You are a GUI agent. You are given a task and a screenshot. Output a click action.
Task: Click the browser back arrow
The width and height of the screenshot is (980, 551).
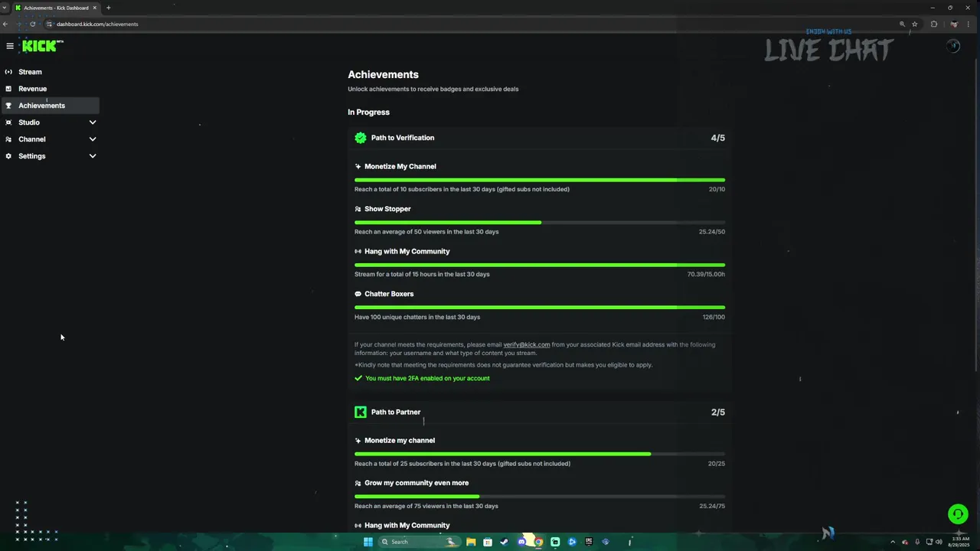[5, 24]
